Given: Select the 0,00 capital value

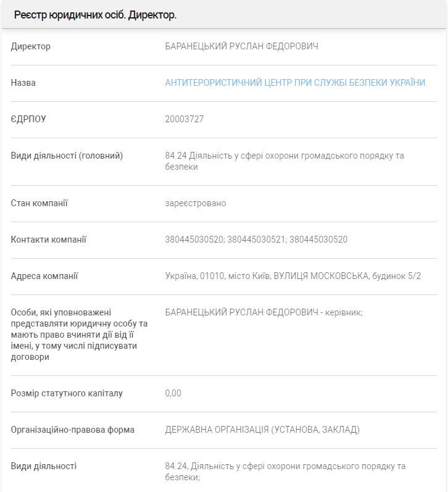Looking at the screenshot, I should point(173,393).
